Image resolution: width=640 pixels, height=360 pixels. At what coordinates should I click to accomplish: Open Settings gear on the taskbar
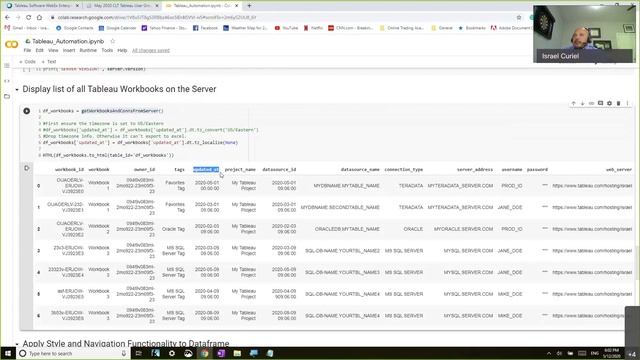(172, 353)
